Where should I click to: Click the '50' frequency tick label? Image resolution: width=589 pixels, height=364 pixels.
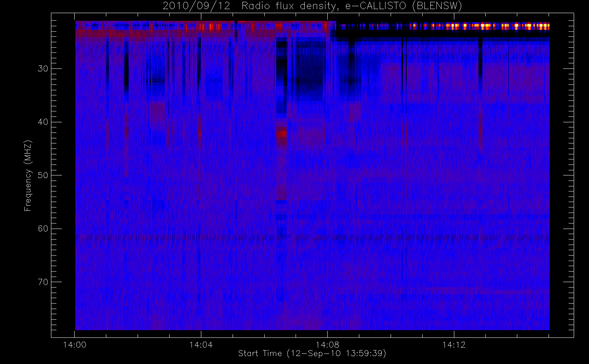point(43,175)
